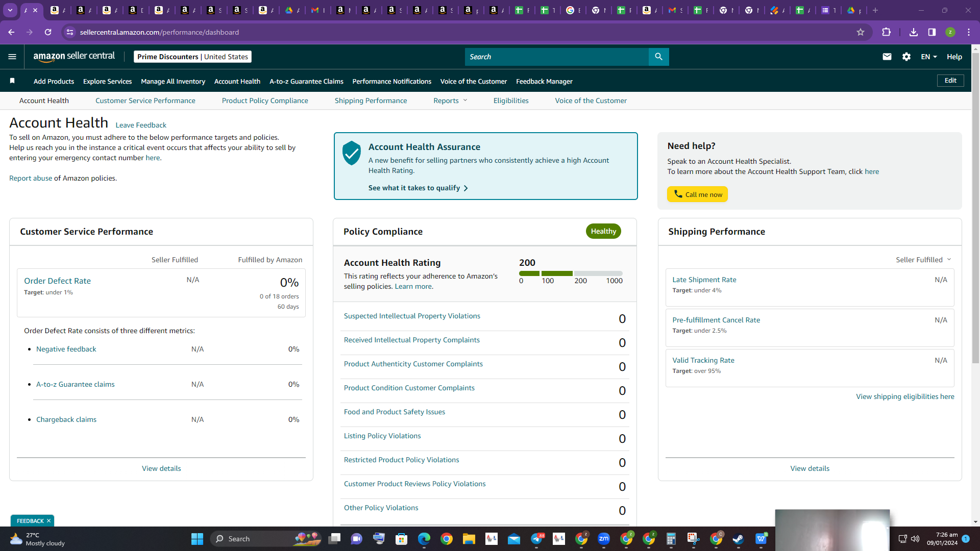Open the Chrome three-dot menu
980x551 pixels.
click(x=969, y=32)
